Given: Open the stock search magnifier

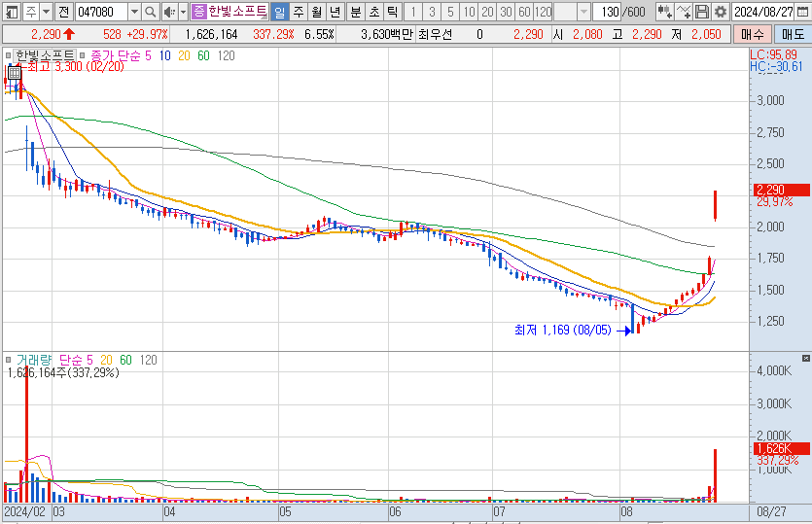Looking at the screenshot, I should tap(150, 12).
